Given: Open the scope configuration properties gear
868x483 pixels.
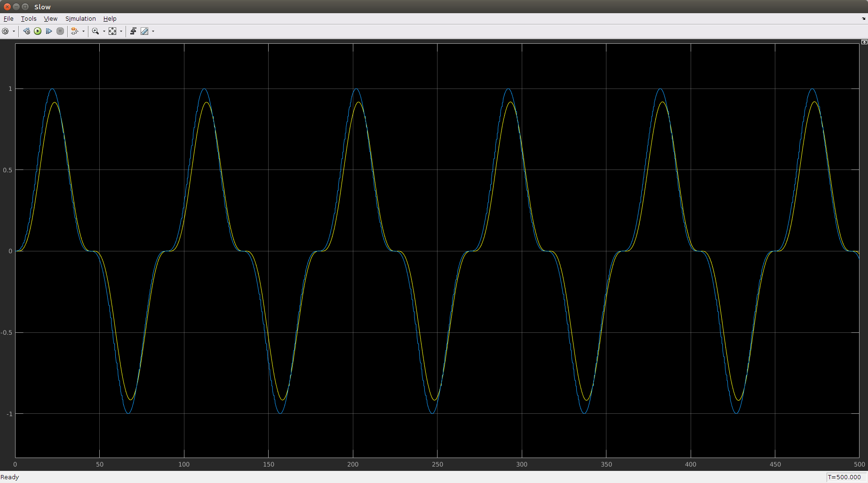Looking at the screenshot, I should pos(5,31).
